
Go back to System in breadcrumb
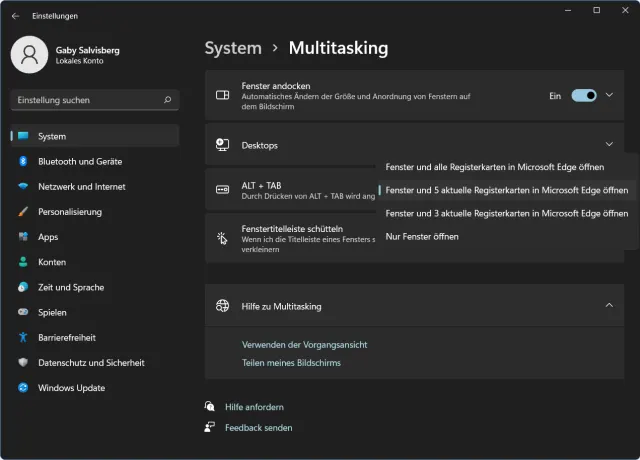233,48
